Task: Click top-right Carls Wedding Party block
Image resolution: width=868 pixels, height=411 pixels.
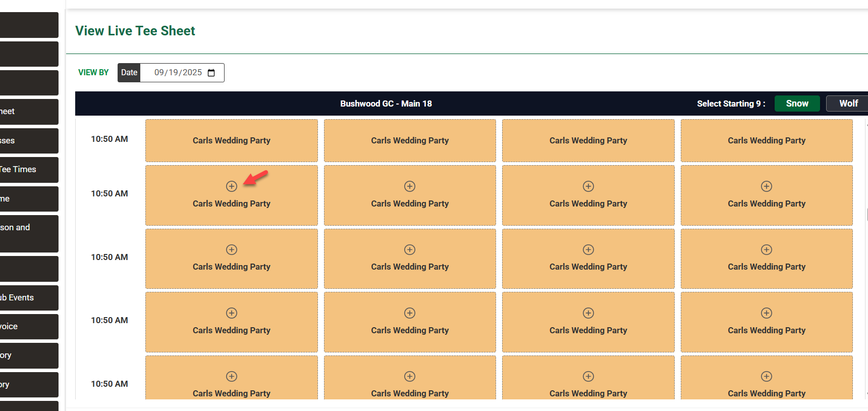Action: pyautogui.click(x=767, y=140)
